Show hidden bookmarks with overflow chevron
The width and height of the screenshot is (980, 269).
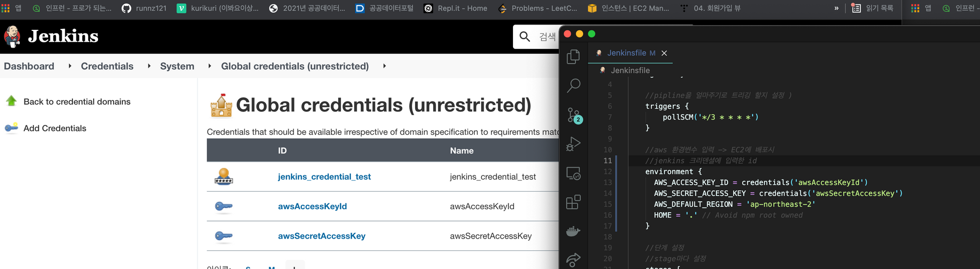[x=836, y=8]
